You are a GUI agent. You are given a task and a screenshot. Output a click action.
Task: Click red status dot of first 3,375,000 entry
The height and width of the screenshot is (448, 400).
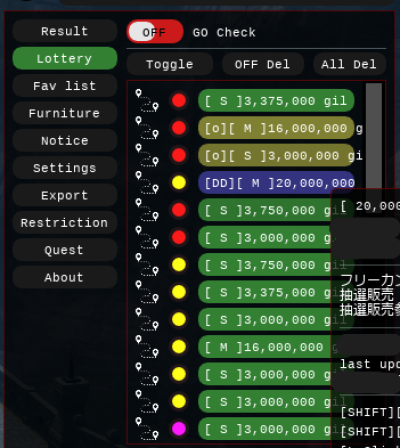click(x=179, y=100)
